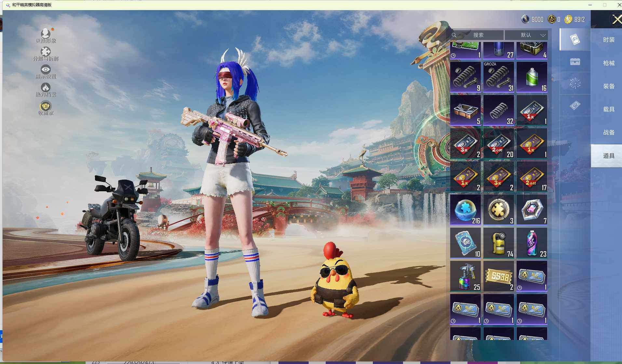Select the blue card item with count 10
The image size is (622, 364).
tap(466, 243)
